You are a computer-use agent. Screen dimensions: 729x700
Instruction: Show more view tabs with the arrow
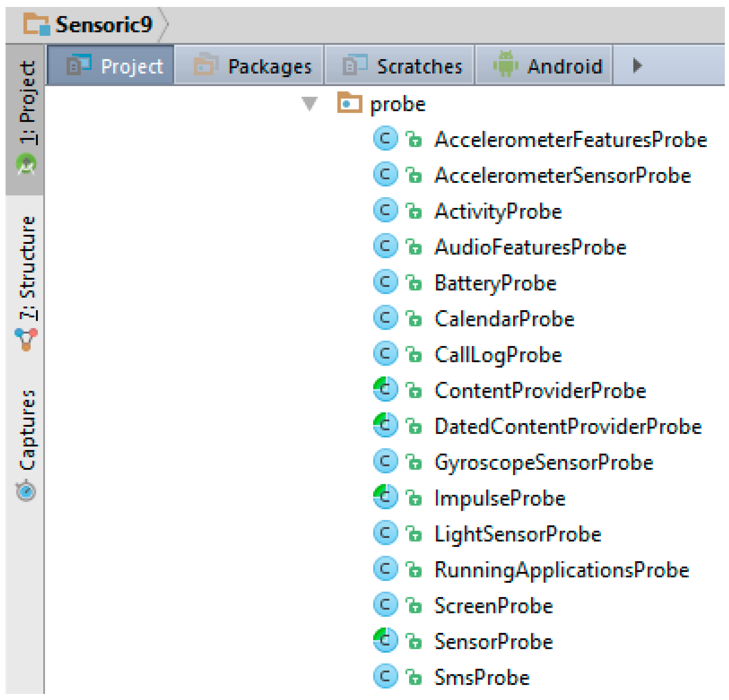pyautogui.click(x=637, y=66)
